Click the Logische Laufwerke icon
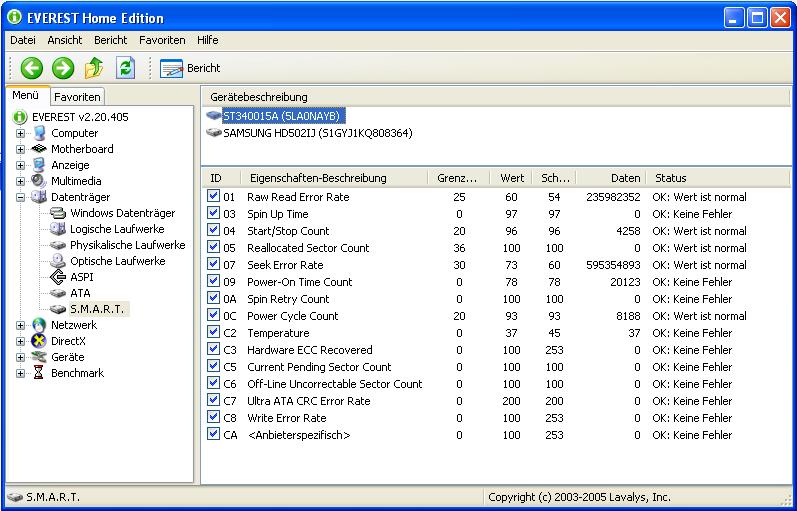797x511 pixels. coord(58,229)
